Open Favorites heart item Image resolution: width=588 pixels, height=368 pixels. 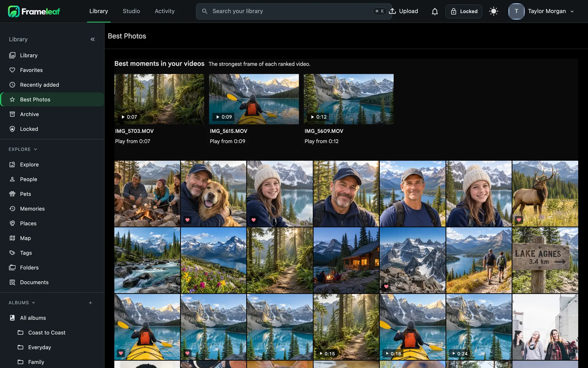tap(52, 70)
